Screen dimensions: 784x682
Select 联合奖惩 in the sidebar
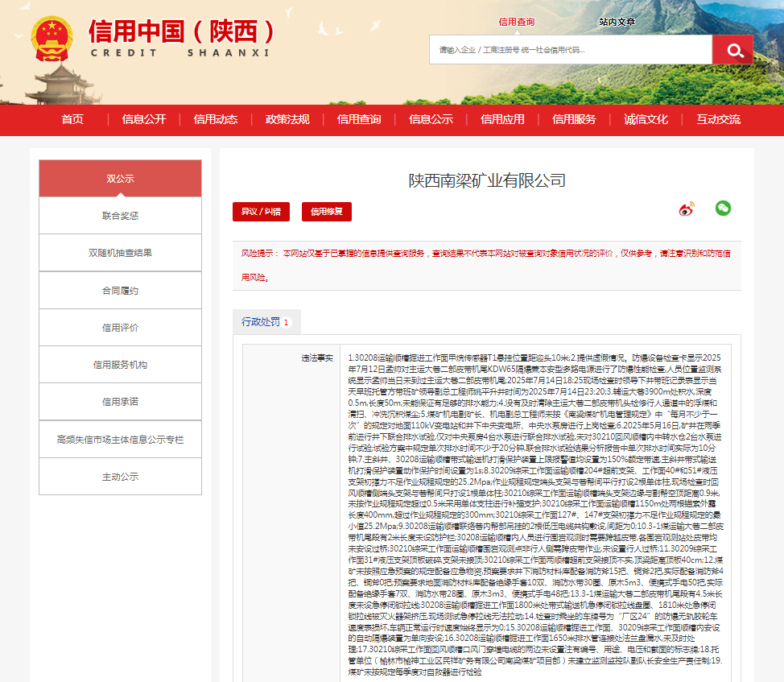point(121,216)
